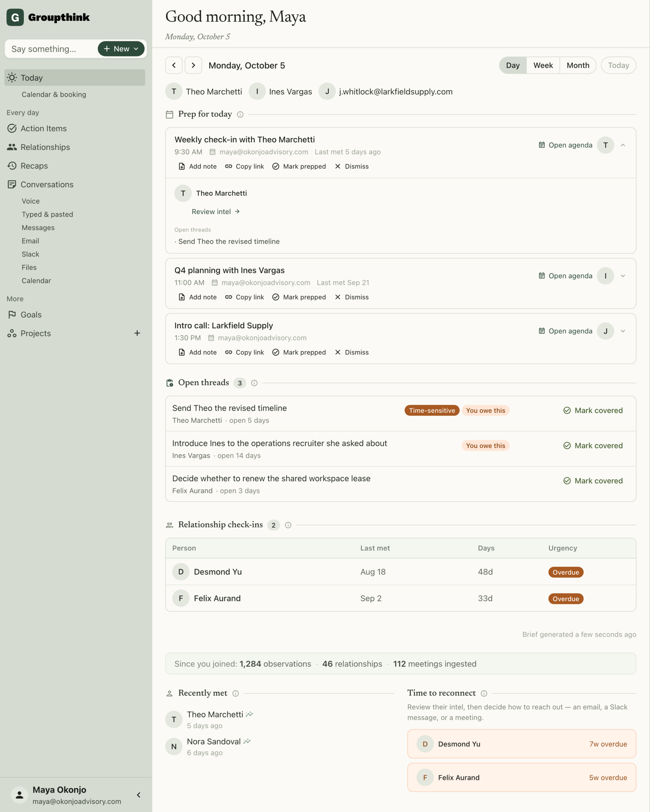The image size is (650, 812).
Task: Open Felix Aurand row in check-ins table
Action: pos(401,599)
